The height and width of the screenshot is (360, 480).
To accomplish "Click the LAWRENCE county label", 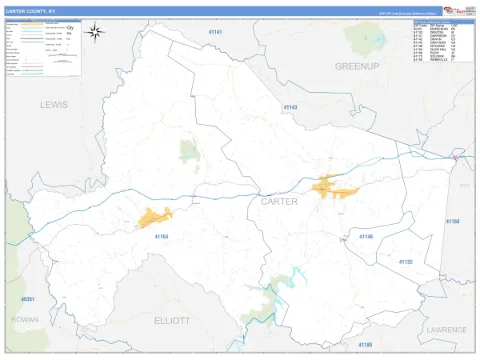I will click(x=447, y=330).
